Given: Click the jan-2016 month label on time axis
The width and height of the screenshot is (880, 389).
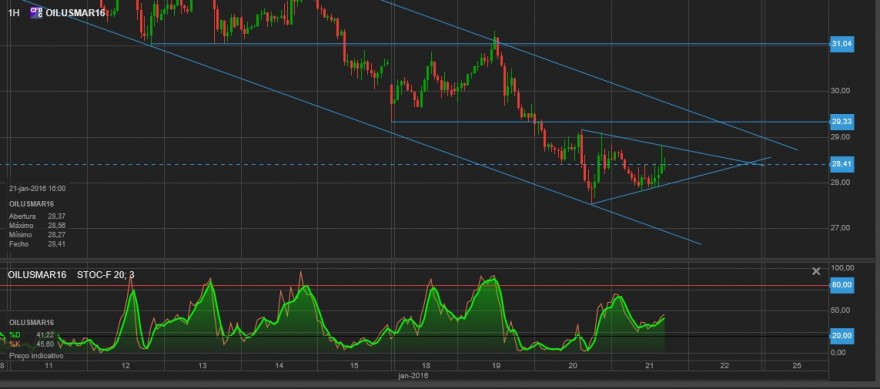Looking at the screenshot, I should point(412,376).
